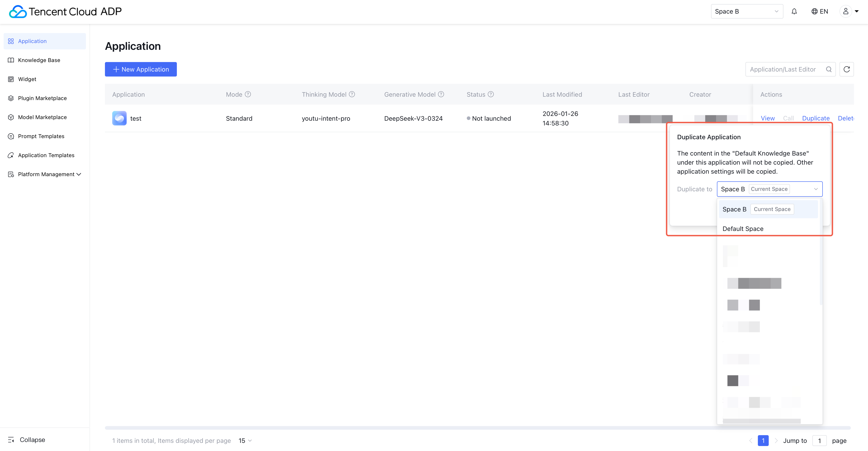868x451 pixels.
Task: Open the Space B workspace dropdown
Action: coord(747,12)
